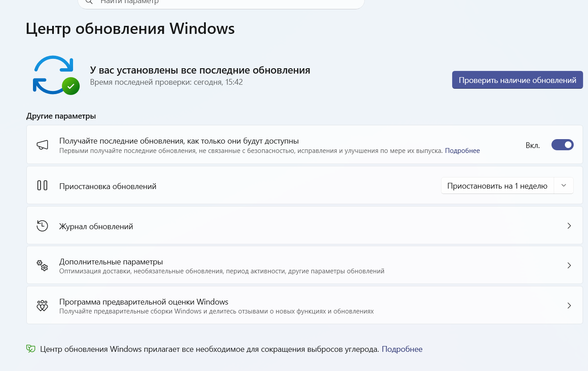Click the text Получайте последние обновления, как только они будут доступны
This screenshot has height=371, width=588.
coord(179,141)
